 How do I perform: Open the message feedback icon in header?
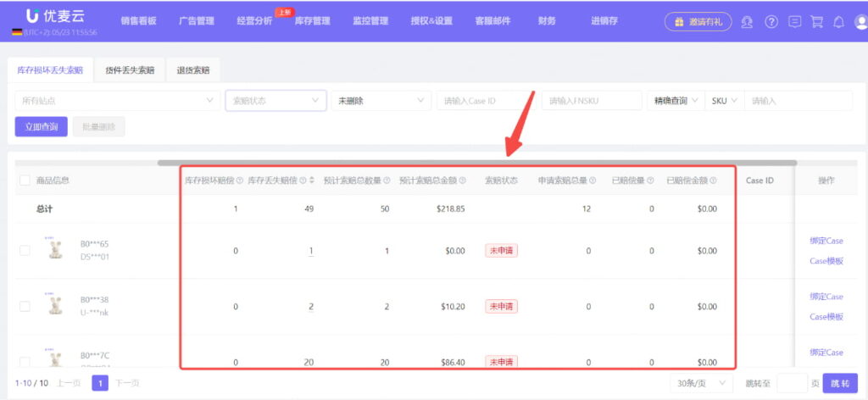tap(794, 21)
